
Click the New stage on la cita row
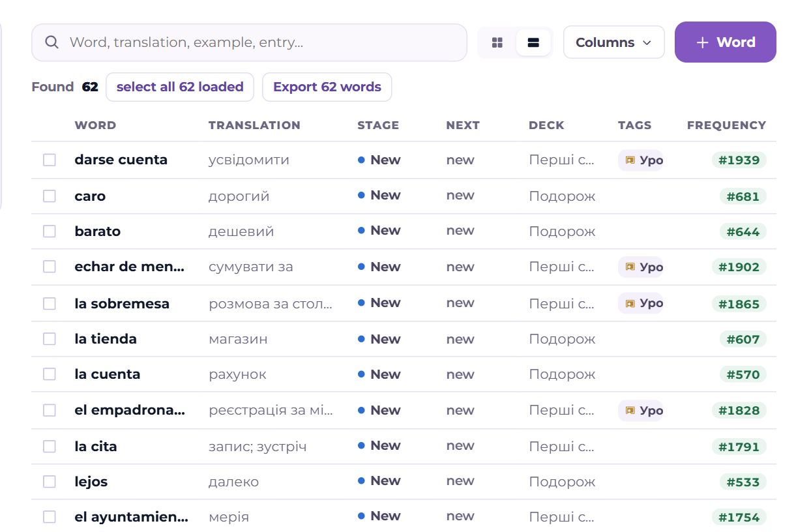(x=379, y=446)
